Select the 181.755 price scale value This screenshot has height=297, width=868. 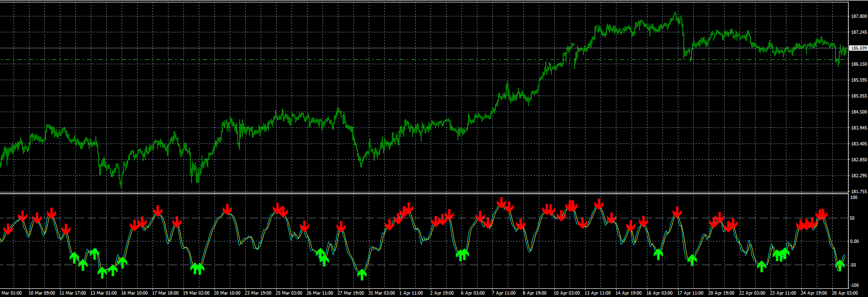click(858, 192)
